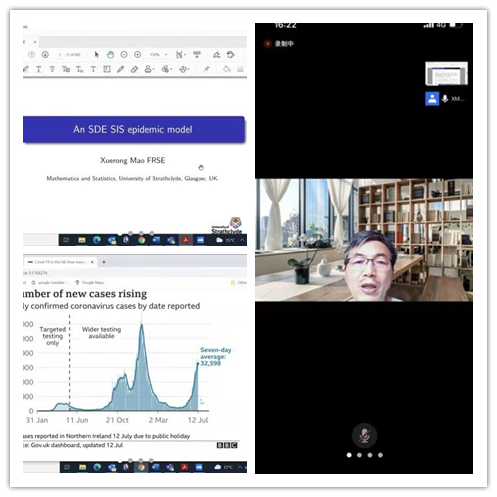Select the arrow selection tool in PDF toolbar
497x497 pixels.
(x=97, y=54)
